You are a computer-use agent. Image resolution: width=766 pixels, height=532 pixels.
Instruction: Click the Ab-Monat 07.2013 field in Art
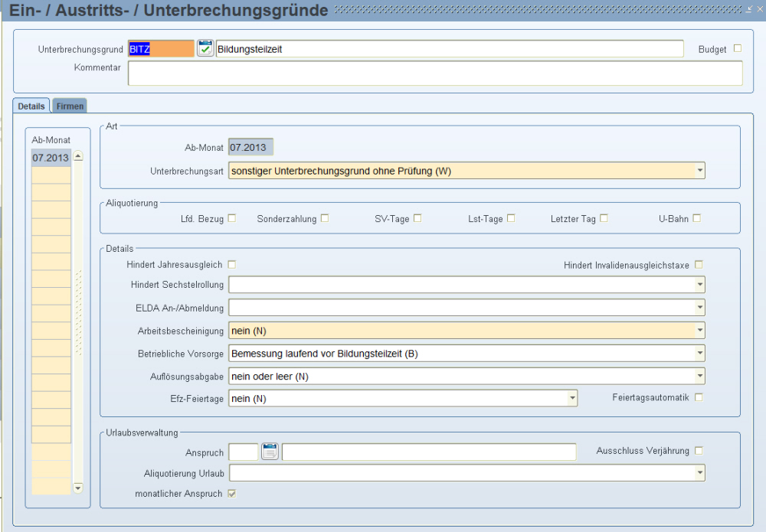pos(251,148)
